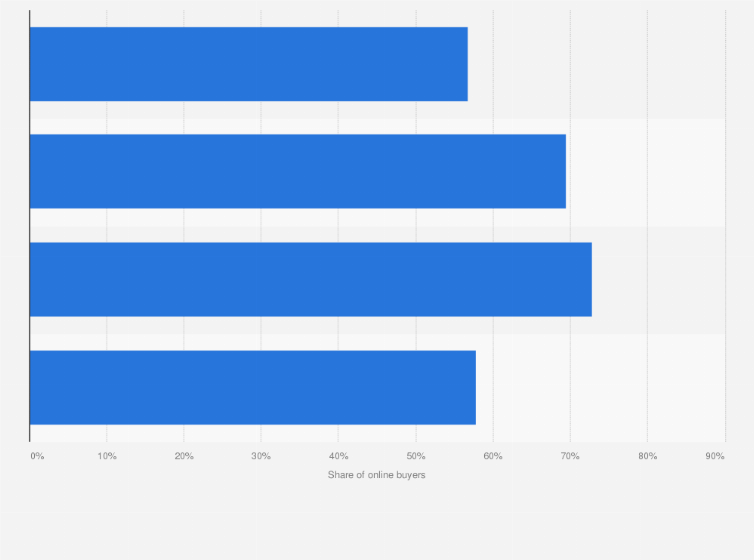Select the 80% axis label
The height and width of the screenshot is (560, 754).
coord(647,456)
